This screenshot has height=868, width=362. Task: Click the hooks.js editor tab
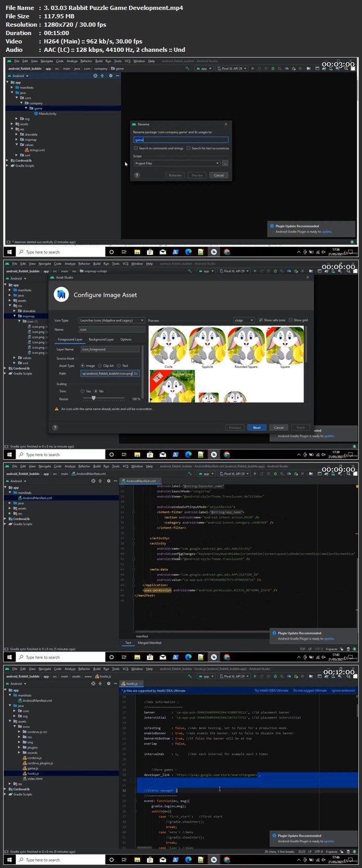click(x=130, y=683)
